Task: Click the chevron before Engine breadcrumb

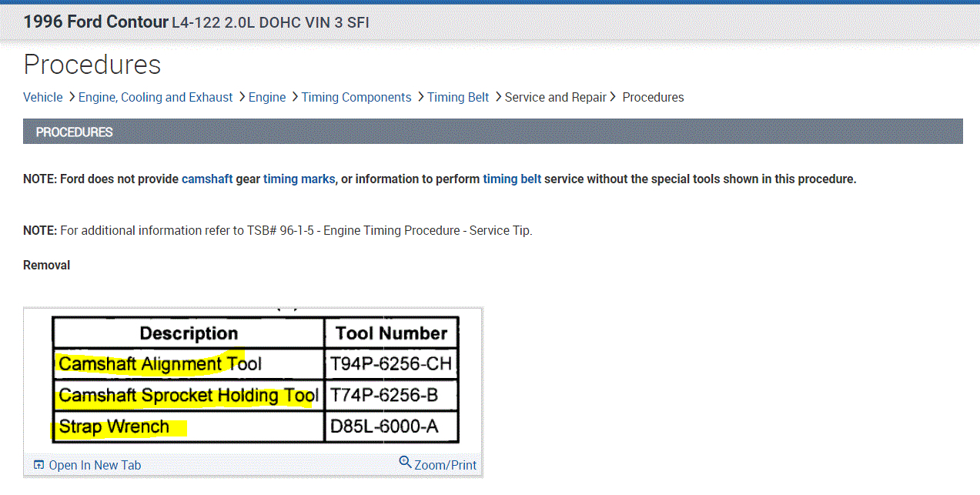Action: (241, 97)
